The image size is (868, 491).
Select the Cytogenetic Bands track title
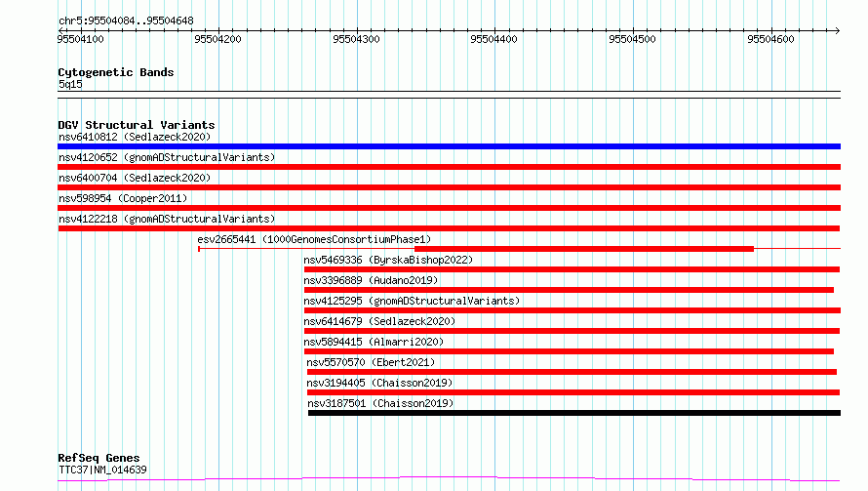click(x=116, y=72)
